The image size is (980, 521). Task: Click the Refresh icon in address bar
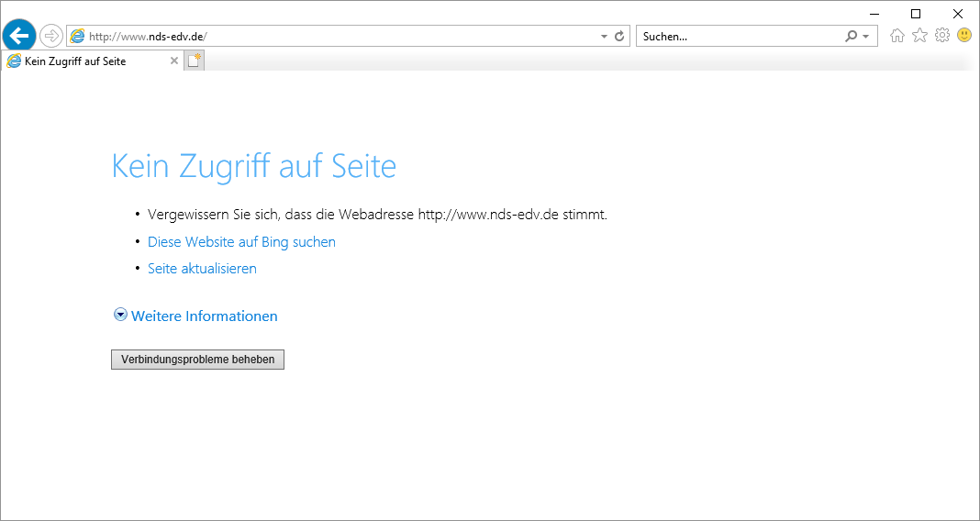click(x=619, y=37)
